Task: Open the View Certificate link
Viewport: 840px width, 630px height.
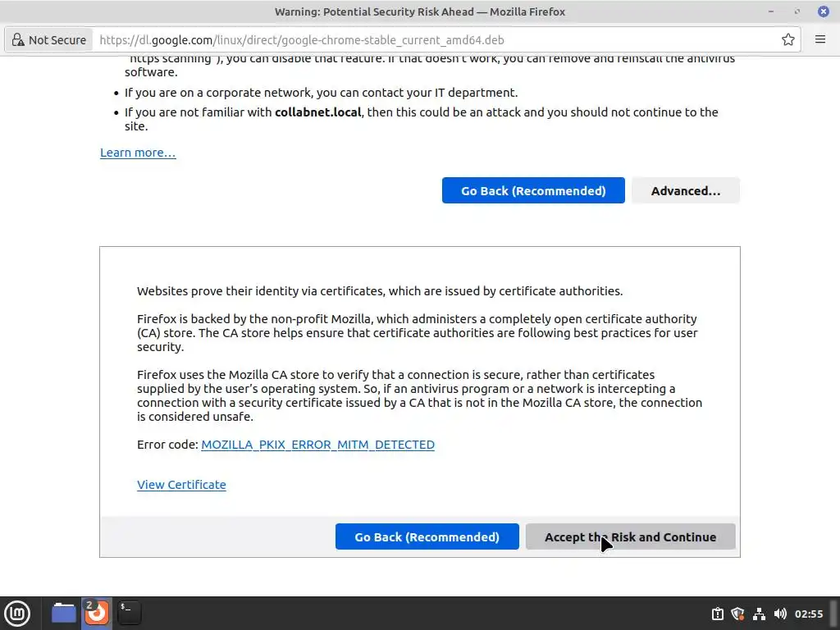Action: 181,485
